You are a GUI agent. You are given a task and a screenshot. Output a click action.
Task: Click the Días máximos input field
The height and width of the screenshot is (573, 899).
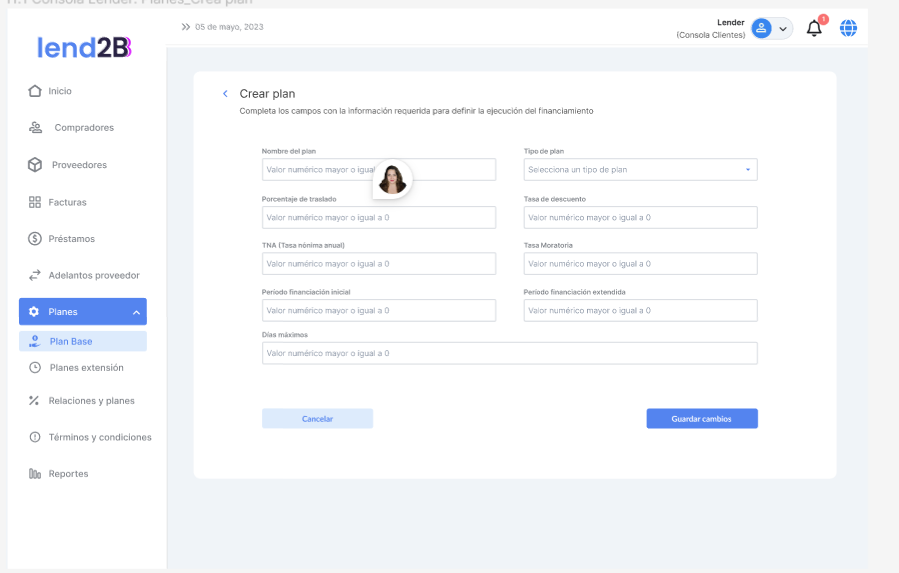point(509,353)
